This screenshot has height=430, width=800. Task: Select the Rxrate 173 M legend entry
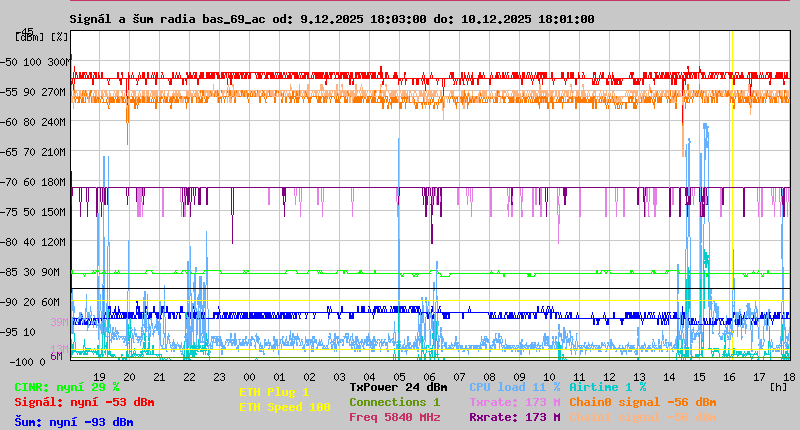[x=514, y=417]
